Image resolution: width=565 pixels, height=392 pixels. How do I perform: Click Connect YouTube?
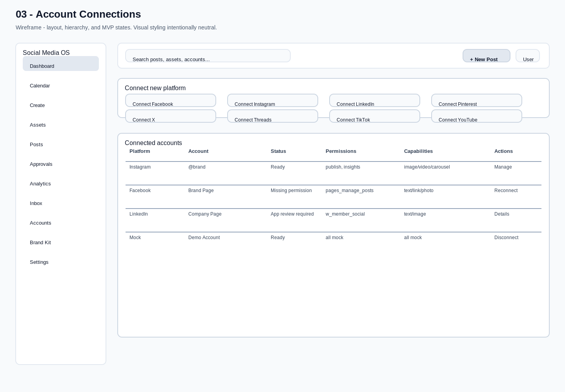coord(477,116)
